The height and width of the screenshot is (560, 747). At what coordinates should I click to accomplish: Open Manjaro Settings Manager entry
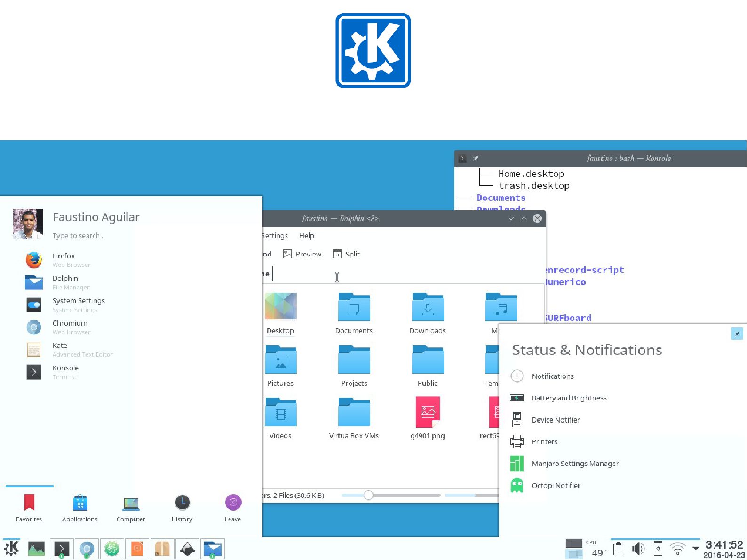564,464
